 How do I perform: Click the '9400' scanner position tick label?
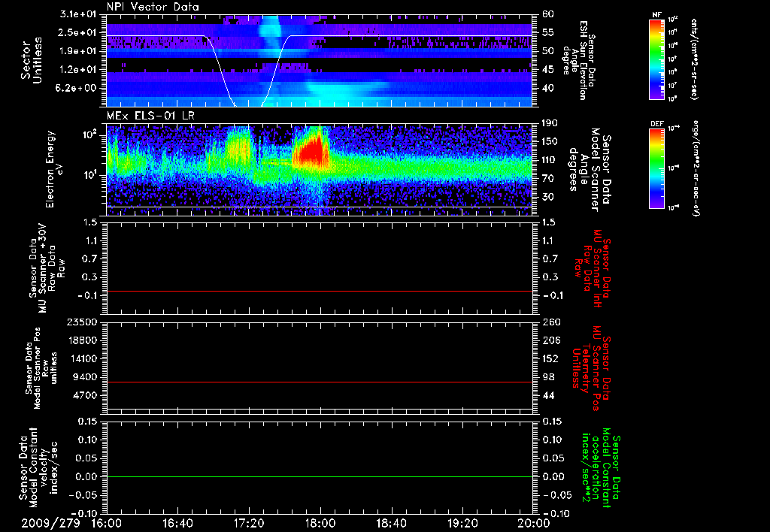(x=84, y=377)
